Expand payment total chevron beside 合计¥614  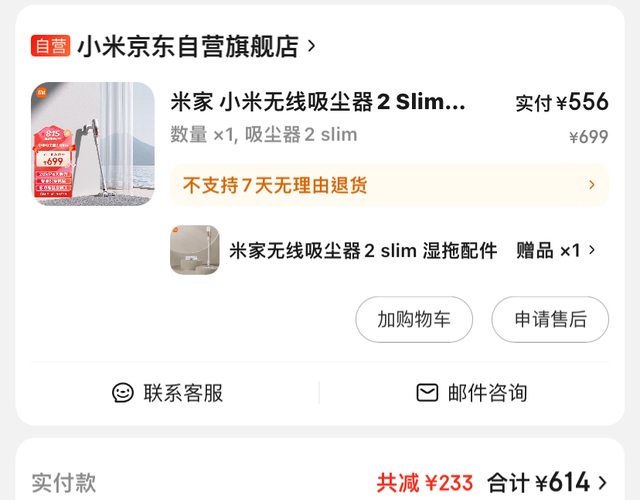(602, 483)
